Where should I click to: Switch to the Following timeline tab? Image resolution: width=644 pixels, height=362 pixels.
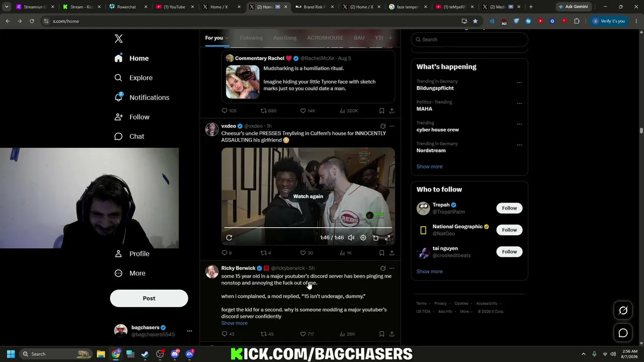click(x=251, y=38)
